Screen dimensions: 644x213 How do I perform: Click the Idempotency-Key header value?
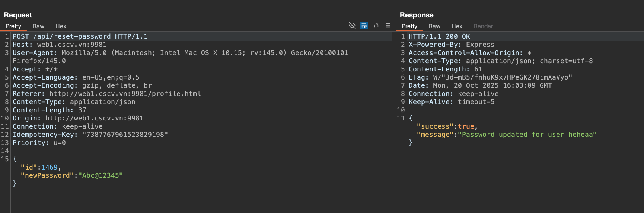[125, 135]
